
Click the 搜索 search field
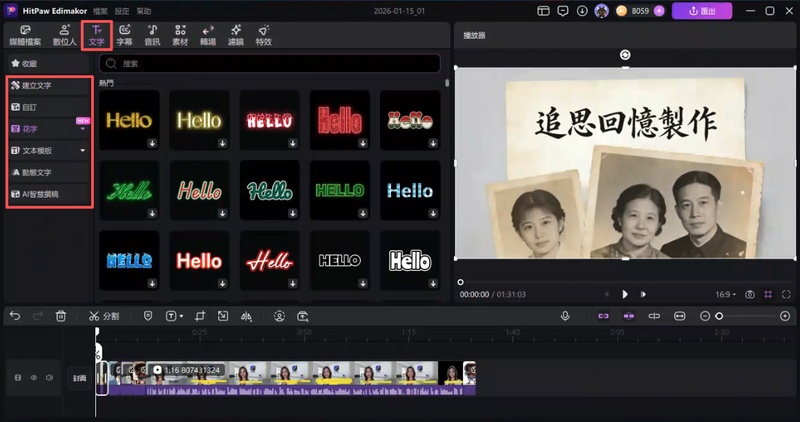click(270, 64)
